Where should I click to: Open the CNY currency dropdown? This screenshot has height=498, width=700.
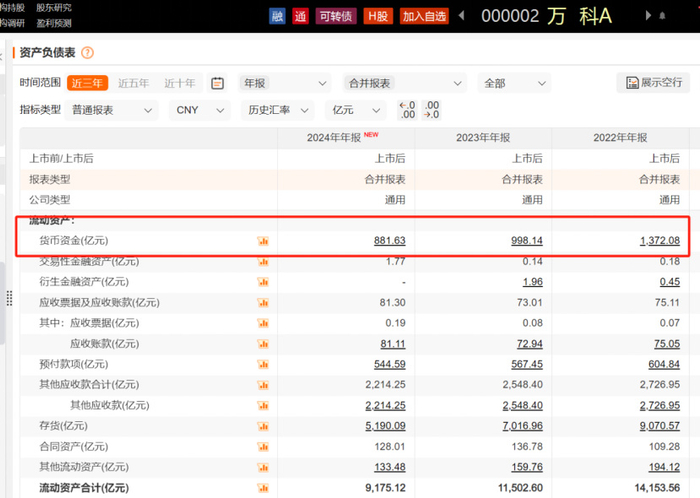pos(200,110)
